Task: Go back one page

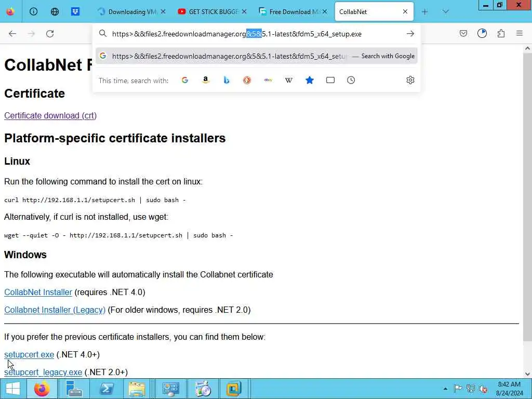Action: 12,34
